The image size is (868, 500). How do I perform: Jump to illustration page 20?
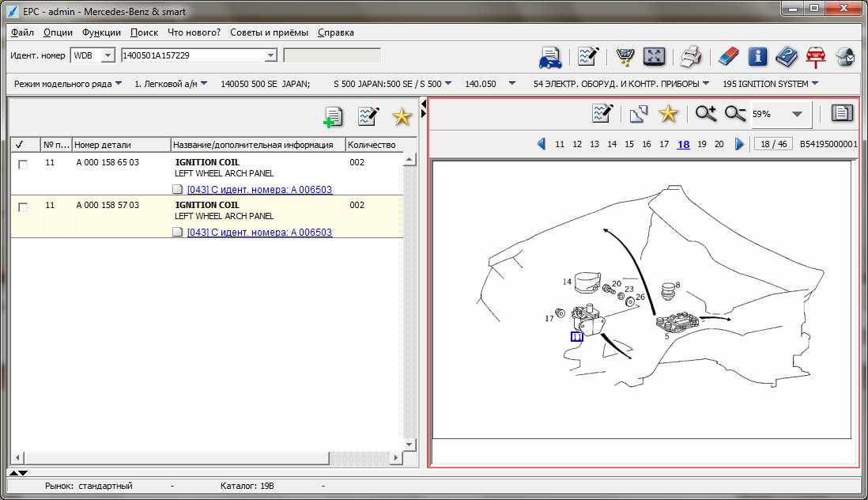click(719, 144)
